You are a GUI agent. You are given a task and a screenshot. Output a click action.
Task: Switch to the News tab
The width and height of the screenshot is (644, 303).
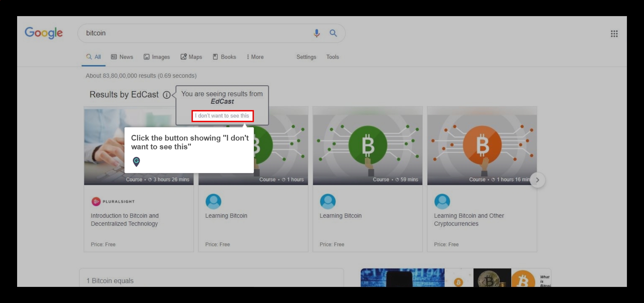122,57
